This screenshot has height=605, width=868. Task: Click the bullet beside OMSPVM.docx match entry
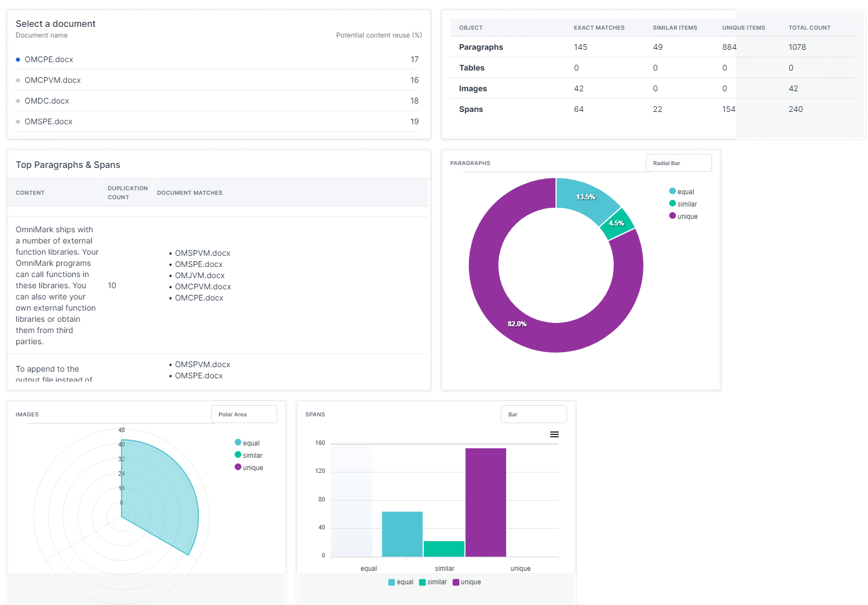coord(170,253)
